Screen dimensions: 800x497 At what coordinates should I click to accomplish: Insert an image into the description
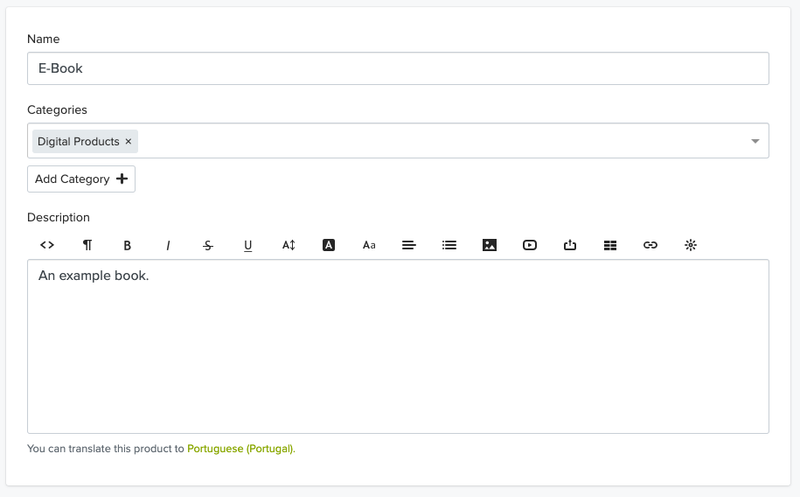(x=489, y=245)
